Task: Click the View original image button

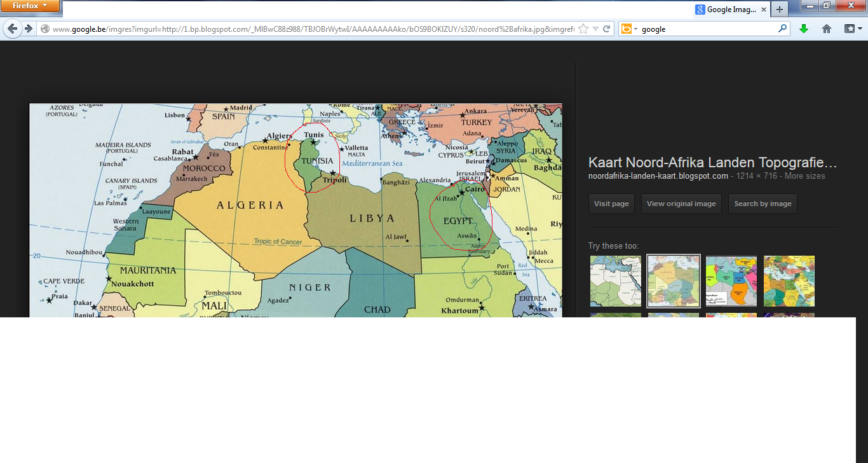Action: tap(681, 204)
